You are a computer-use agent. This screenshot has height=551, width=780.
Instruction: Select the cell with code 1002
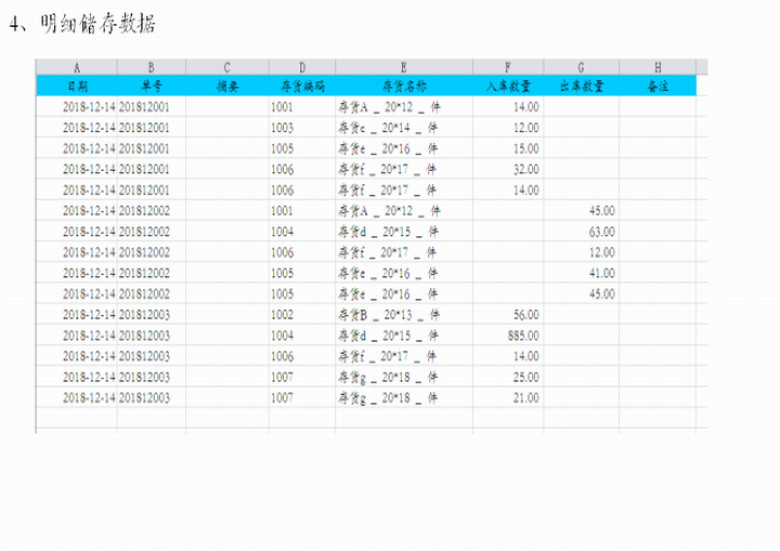point(302,315)
